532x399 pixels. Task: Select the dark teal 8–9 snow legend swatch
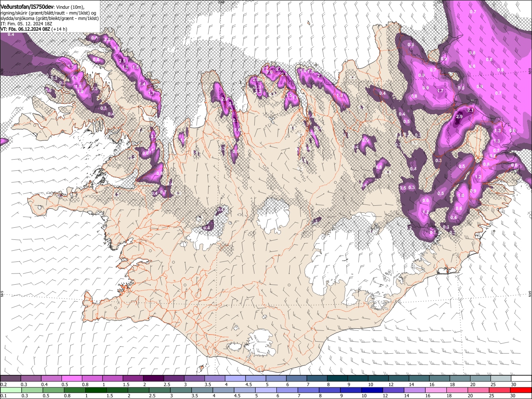(337, 378)
